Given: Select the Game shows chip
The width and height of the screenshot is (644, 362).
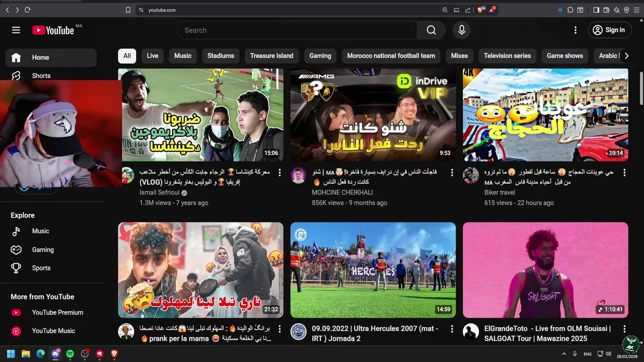Looking at the screenshot, I should coord(565,56).
